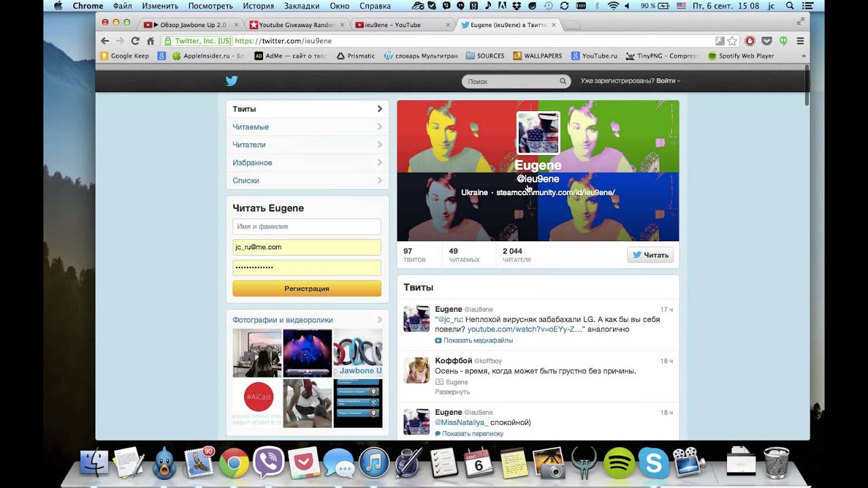Open Calendar from the Dock

[x=479, y=463]
